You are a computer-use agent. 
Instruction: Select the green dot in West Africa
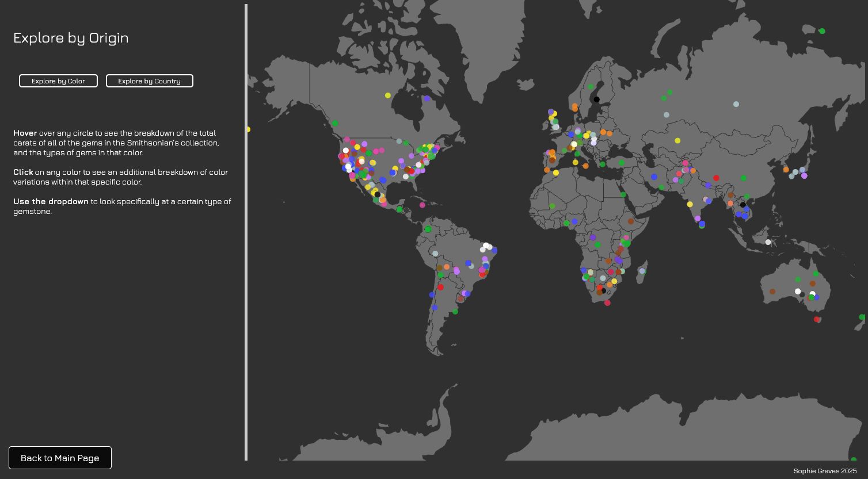pyautogui.click(x=552, y=206)
